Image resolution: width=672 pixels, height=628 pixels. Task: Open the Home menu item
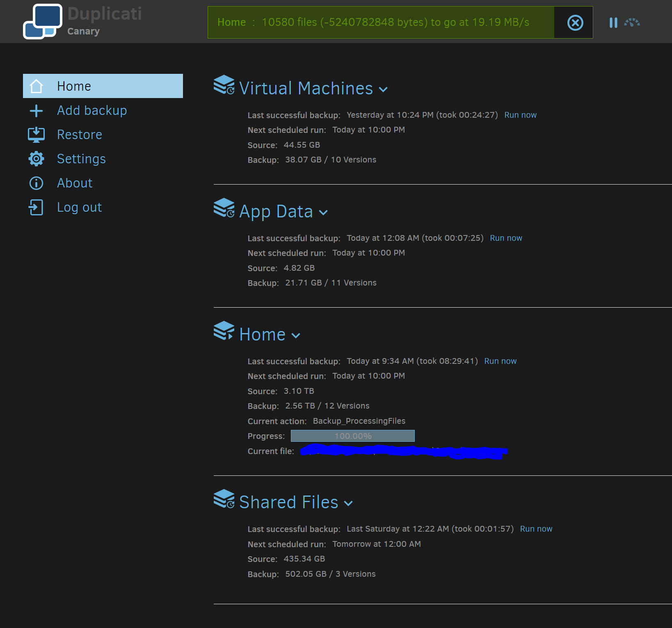point(103,86)
